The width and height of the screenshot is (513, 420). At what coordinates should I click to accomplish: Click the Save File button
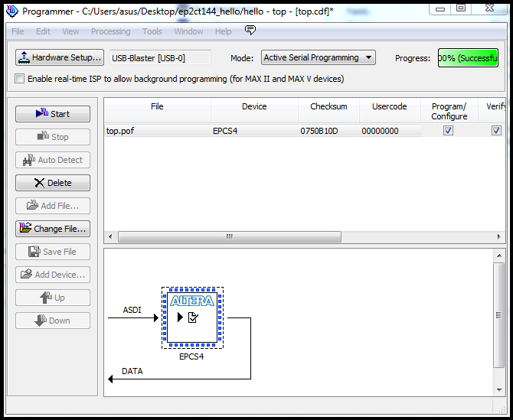(53, 252)
